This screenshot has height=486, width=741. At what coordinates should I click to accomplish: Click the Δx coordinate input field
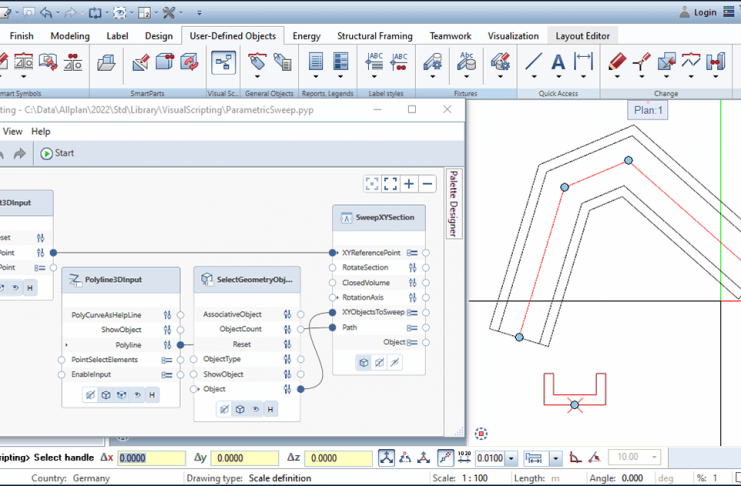pyautogui.click(x=151, y=458)
